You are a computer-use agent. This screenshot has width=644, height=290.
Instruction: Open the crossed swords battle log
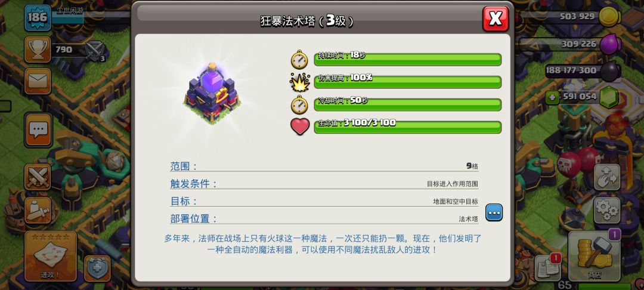coord(38,177)
